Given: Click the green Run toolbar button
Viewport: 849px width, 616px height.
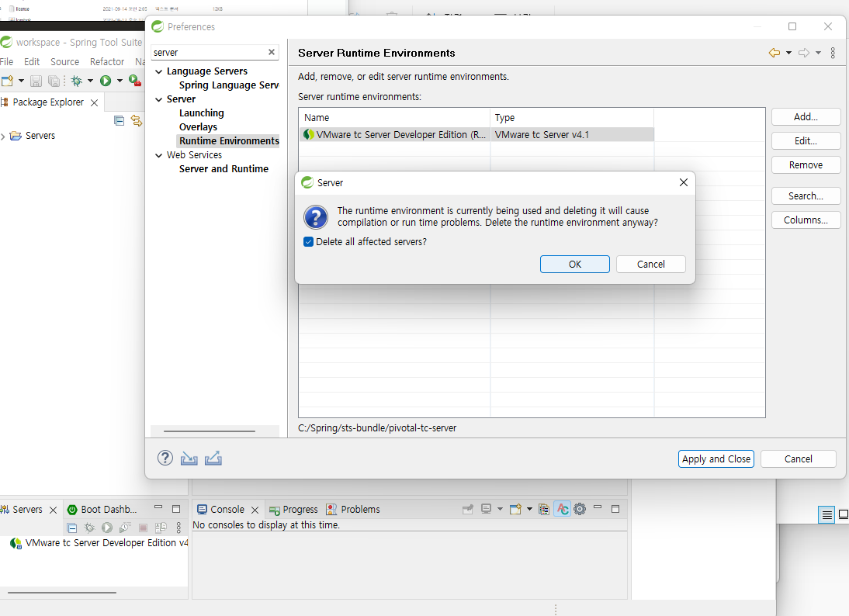Looking at the screenshot, I should tap(106, 81).
